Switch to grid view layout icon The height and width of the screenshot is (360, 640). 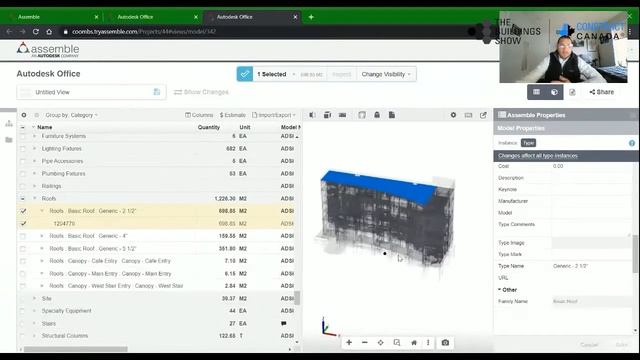pos(536,92)
